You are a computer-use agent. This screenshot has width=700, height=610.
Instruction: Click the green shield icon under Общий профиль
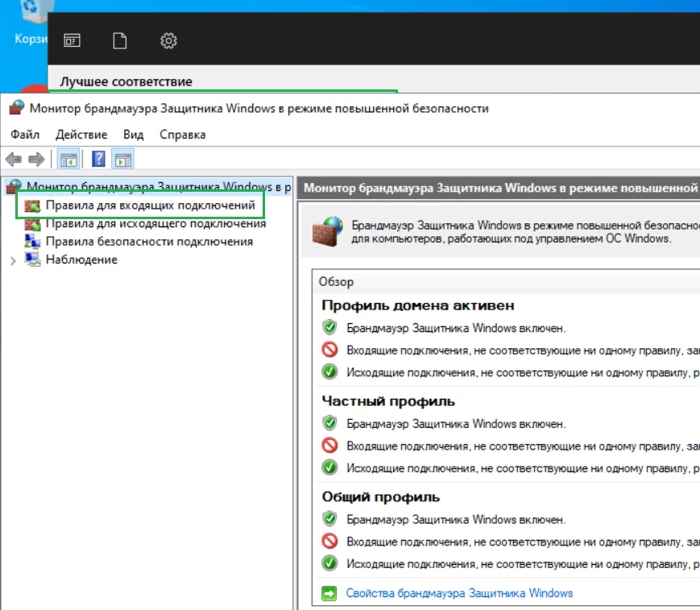point(329,519)
